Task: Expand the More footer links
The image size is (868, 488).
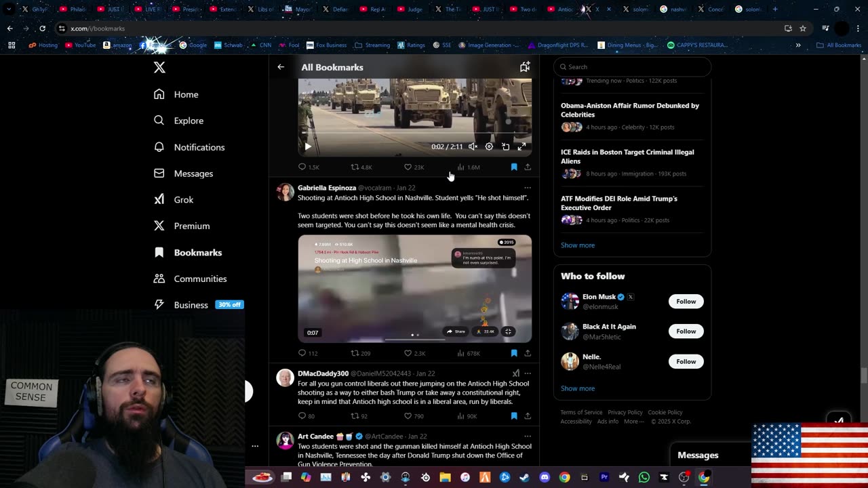Action: pos(634,422)
